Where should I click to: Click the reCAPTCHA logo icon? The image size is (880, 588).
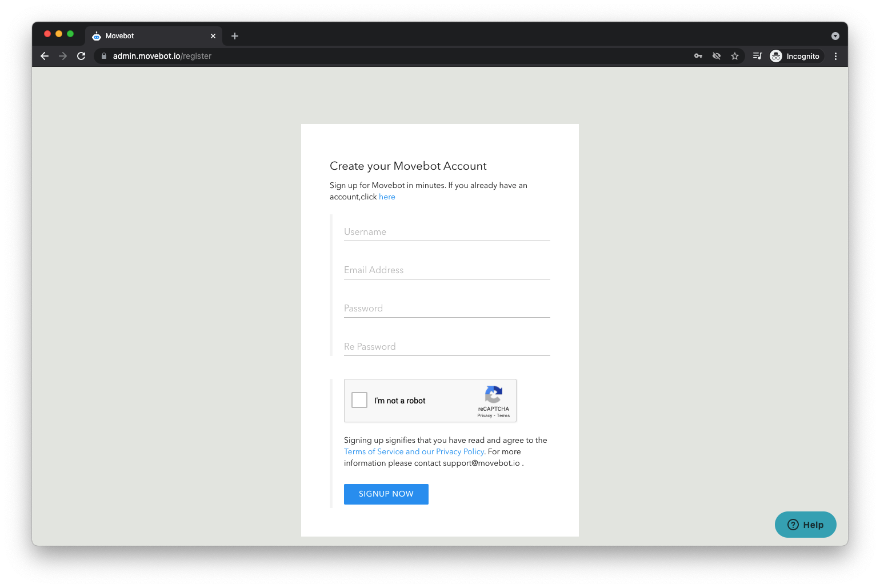[494, 394]
